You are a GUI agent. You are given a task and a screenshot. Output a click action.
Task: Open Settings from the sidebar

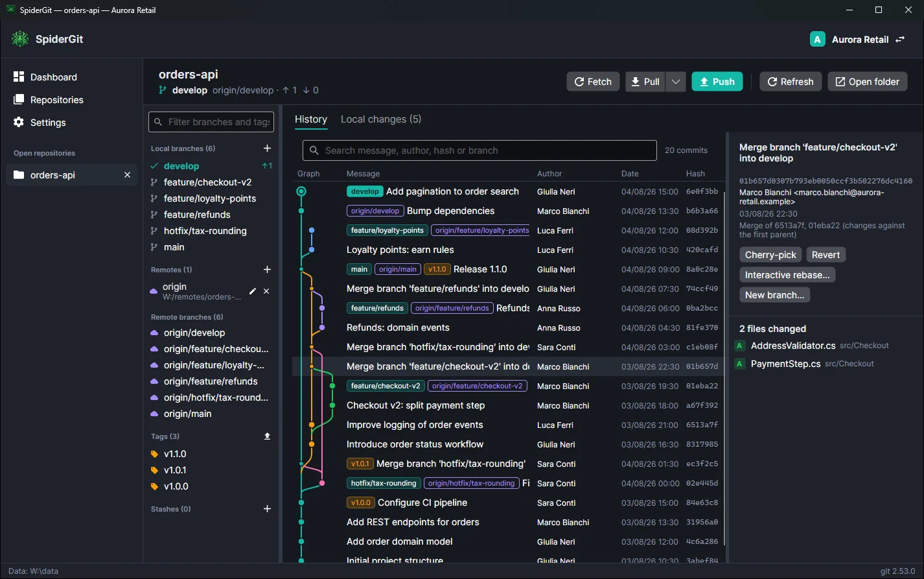71,123
